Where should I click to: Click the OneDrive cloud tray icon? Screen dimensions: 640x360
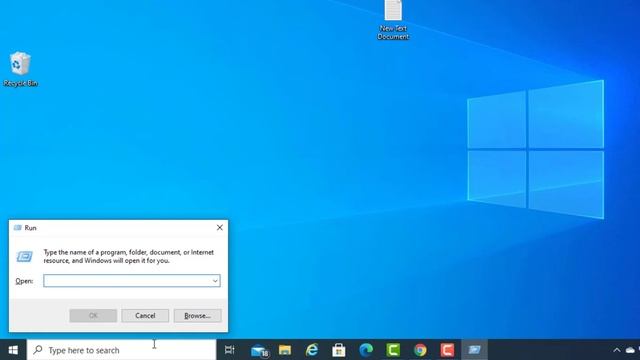(630, 350)
